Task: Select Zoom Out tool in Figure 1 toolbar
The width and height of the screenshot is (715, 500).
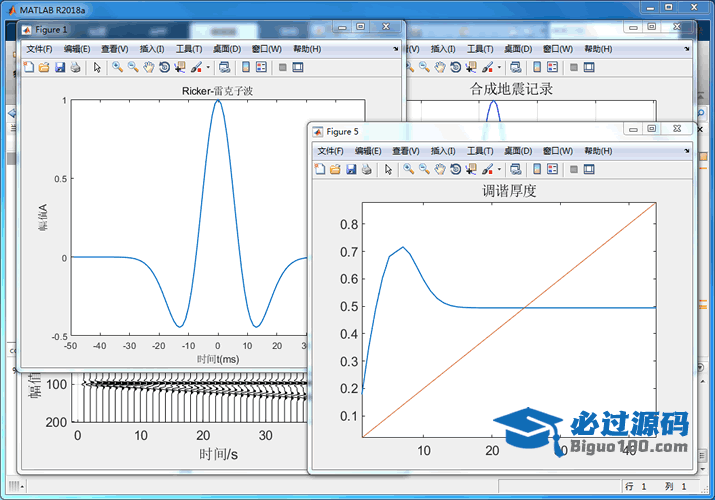Action: 132,67
